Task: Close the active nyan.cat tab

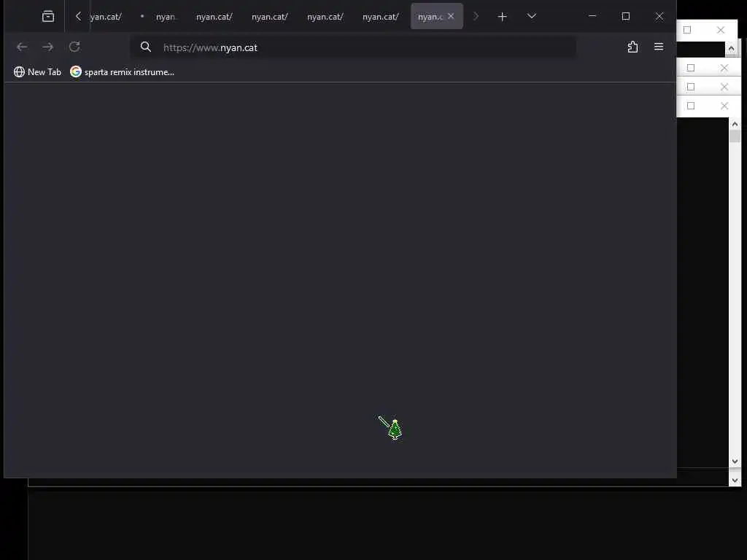Action: [x=451, y=16]
